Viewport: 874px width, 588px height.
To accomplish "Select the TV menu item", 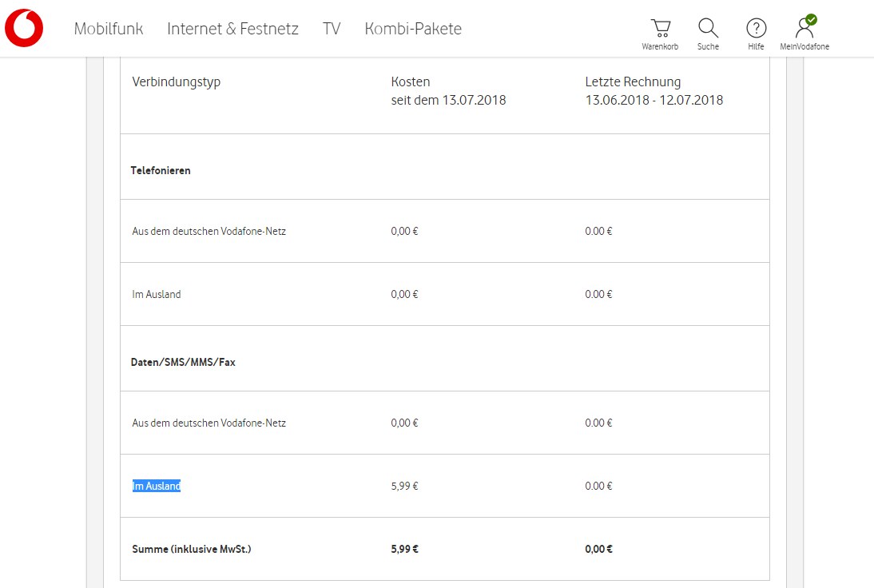I will pos(332,29).
